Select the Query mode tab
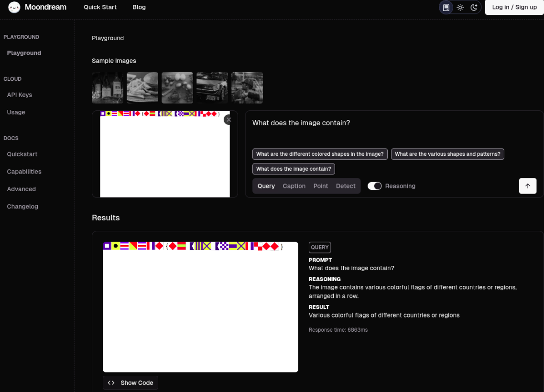Image resolution: width=544 pixels, height=392 pixels. (x=266, y=186)
